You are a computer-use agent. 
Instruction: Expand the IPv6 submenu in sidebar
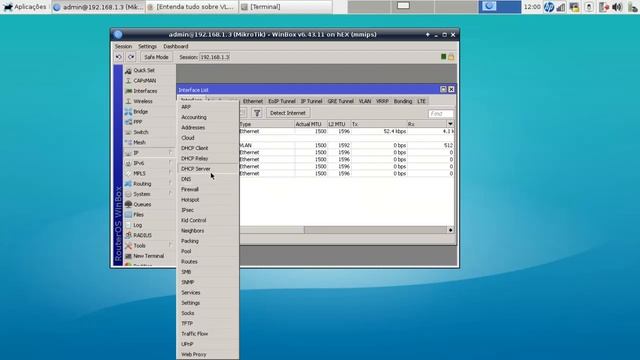click(x=171, y=163)
